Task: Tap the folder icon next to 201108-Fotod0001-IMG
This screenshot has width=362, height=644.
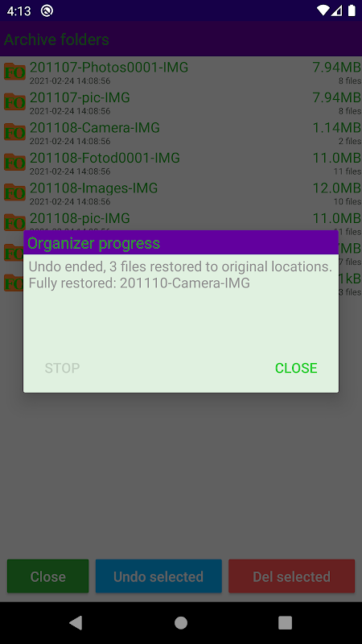Action: pyautogui.click(x=14, y=162)
